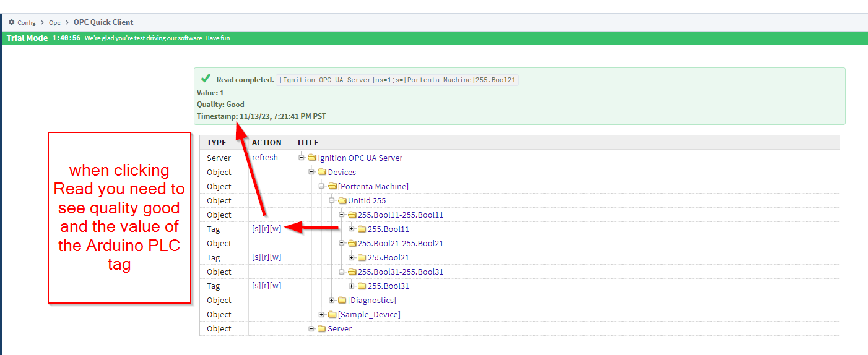
Task: Open the UnitId 255 link
Action: [x=367, y=200]
